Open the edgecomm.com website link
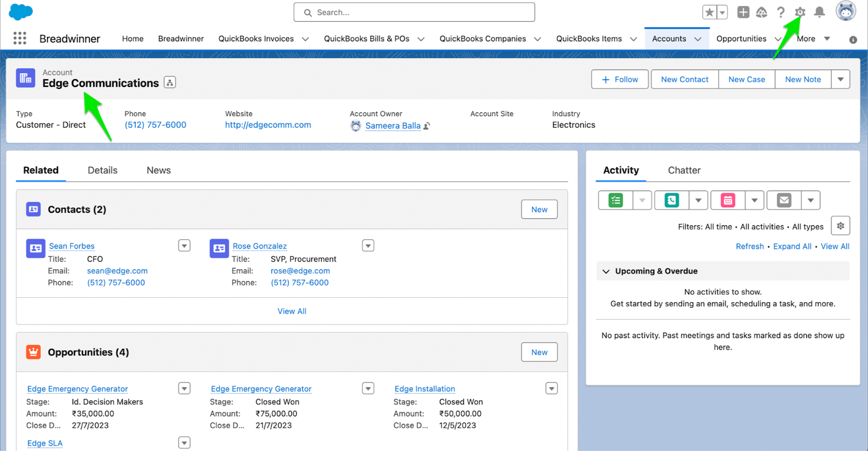The width and height of the screenshot is (868, 451). click(x=268, y=125)
